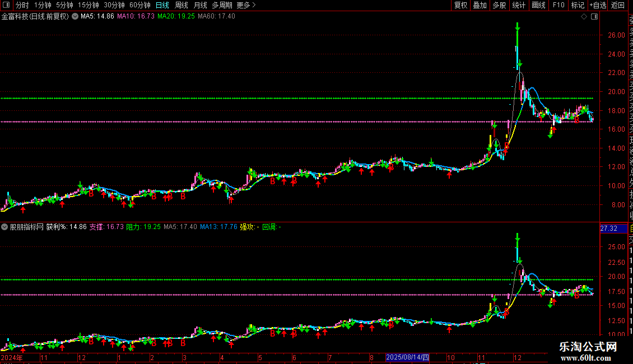Select the 周线 weekly tab
The width and height of the screenshot is (633, 364).
pos(181,5)
